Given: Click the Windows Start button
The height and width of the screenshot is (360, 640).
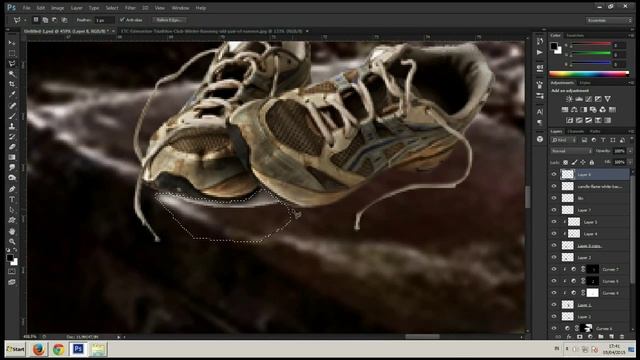Looking at the screenshot, I should click(16, 349).
